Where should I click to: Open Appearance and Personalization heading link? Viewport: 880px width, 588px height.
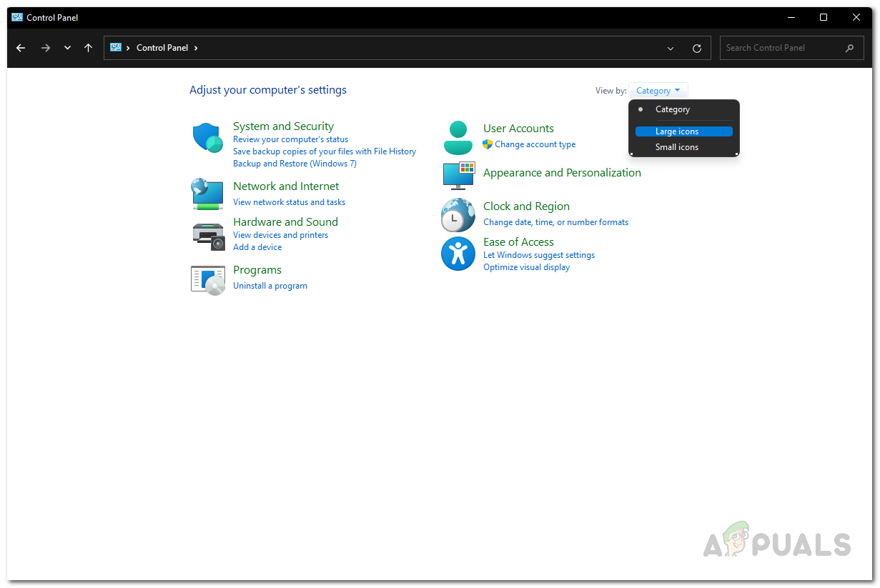pos(562,173)
